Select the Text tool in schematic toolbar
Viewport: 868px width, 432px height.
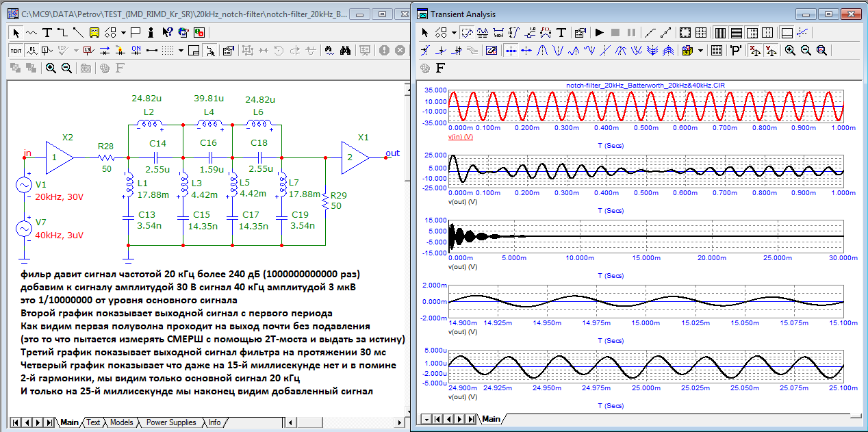pyautogui.click(x=47, y=32)
